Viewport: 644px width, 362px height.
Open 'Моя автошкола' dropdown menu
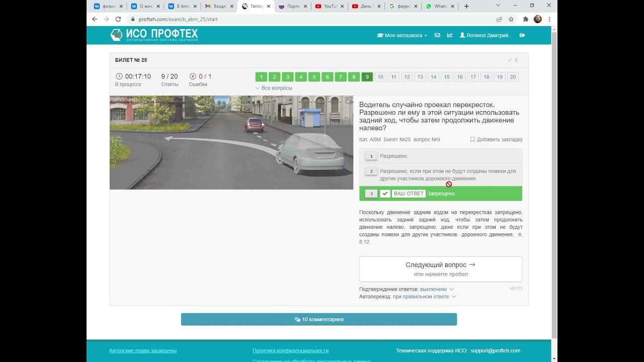click(402, 35)
